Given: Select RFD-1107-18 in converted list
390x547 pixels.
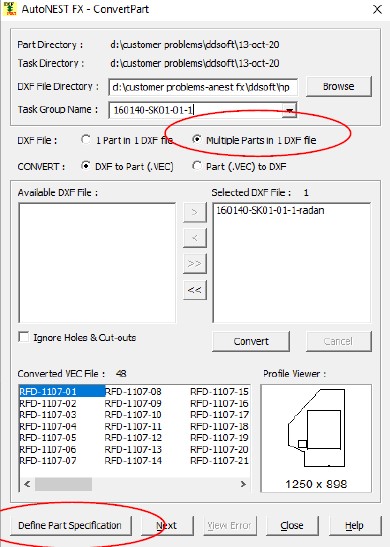Looking at the screenshot, I should click(x=219, y=426).
